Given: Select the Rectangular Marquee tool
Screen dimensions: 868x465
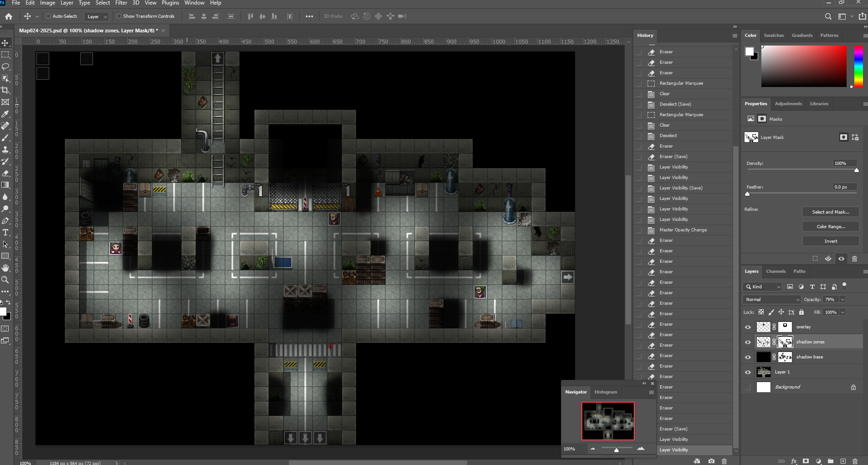Looking at the screenshot, I should click(x=5, y=55).
